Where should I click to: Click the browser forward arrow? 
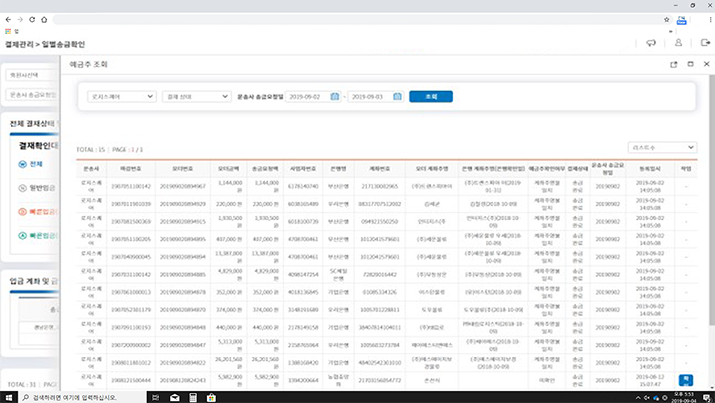point(20,20)
